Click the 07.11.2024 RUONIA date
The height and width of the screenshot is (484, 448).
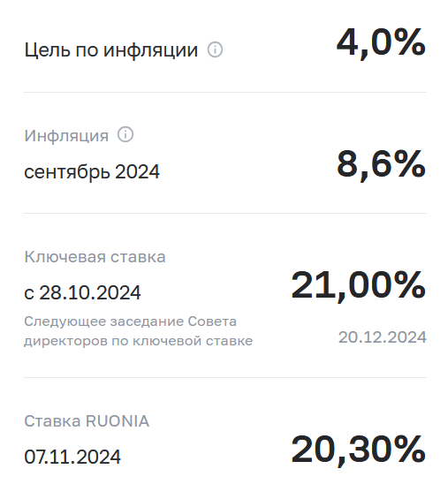click(72, 457)
